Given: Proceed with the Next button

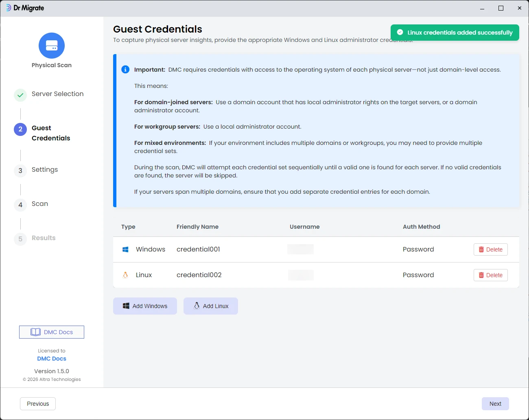Looking at the screenshot, I should pos(495,404).
